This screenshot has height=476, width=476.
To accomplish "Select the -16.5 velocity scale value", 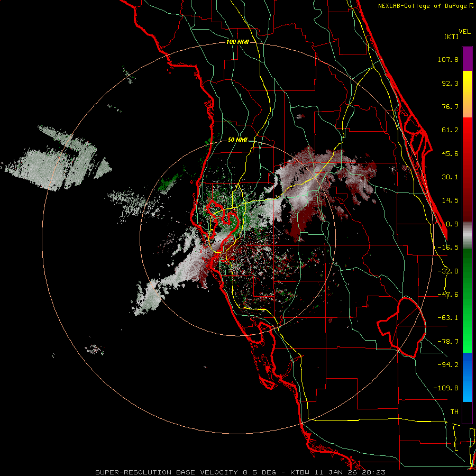I will (448, 248).
